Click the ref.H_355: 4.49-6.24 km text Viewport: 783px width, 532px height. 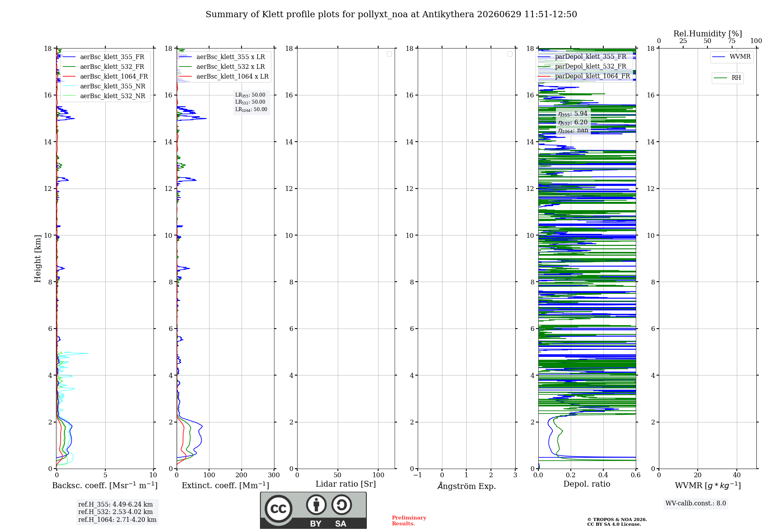point(115,505)
